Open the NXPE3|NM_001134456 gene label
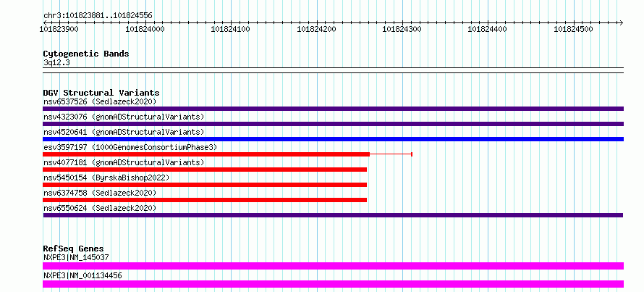644x292 pixels. 82,275
